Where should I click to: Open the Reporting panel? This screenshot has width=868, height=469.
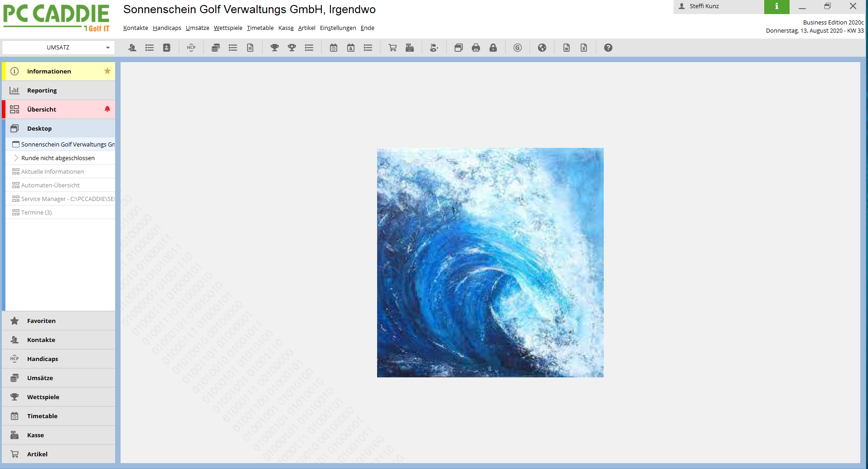click(x=42, y=90)
